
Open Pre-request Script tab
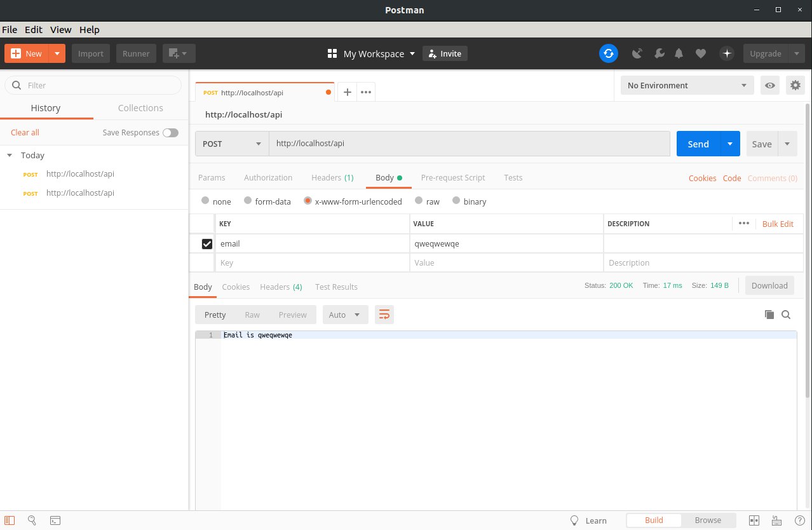coord(453,177)
